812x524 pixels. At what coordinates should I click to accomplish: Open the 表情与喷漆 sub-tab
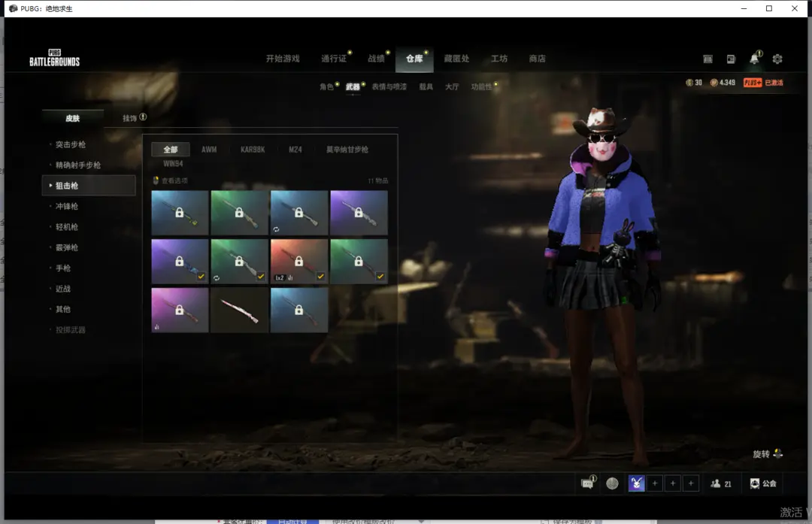pos(389,86)
